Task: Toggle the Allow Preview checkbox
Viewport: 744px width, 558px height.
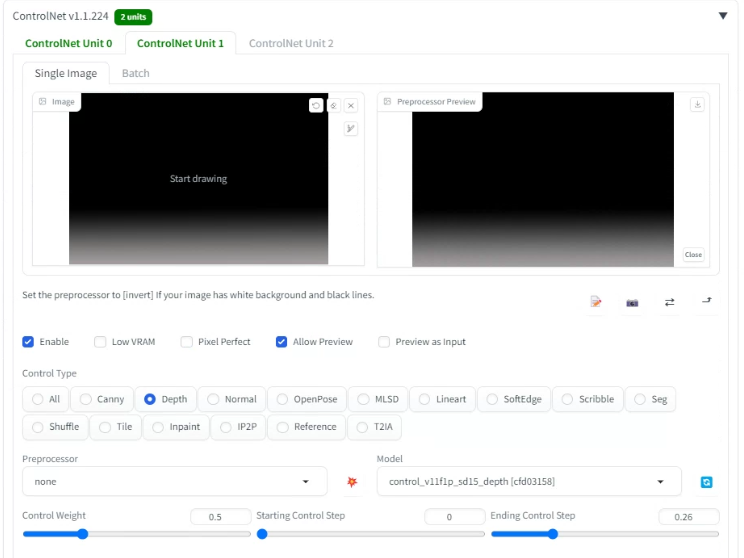Action: tap(281, 342)
